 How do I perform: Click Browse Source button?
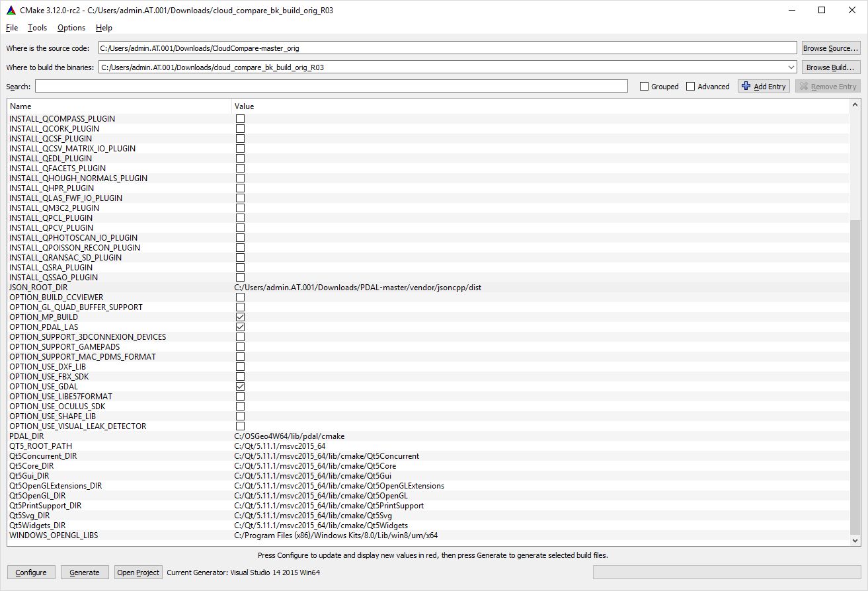click(831, 48)
